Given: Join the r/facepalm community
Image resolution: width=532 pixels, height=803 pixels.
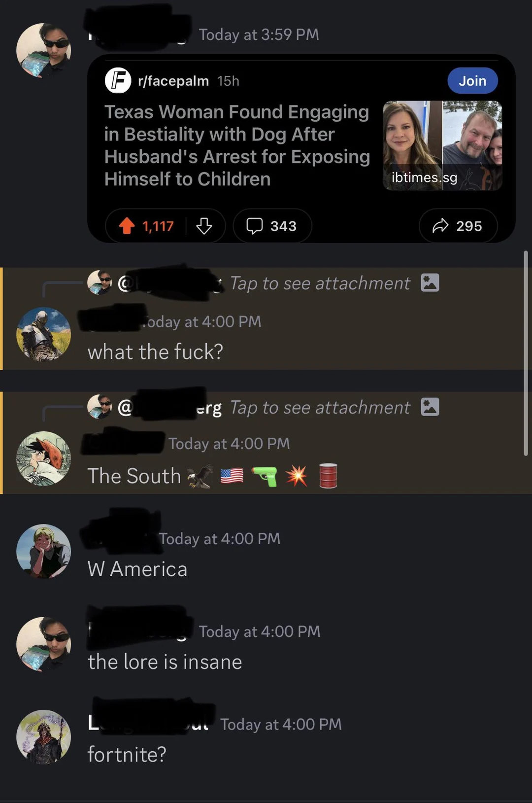Looking at the screenshot, I should pyautogui.click(x=472, y=80).
